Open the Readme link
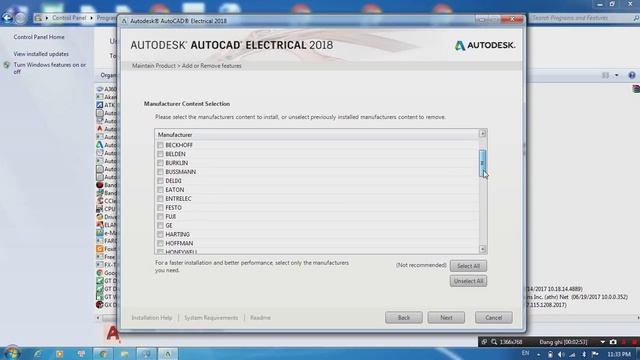 coord(260,318)
